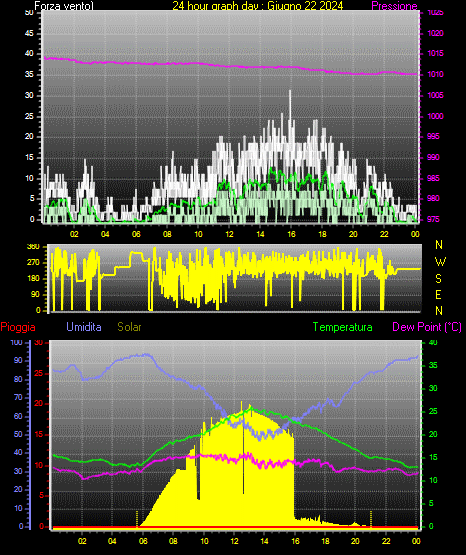Select hour '08' under the wind chart
466x555 pixels.
pyautogui.click(x=167, y=234)
